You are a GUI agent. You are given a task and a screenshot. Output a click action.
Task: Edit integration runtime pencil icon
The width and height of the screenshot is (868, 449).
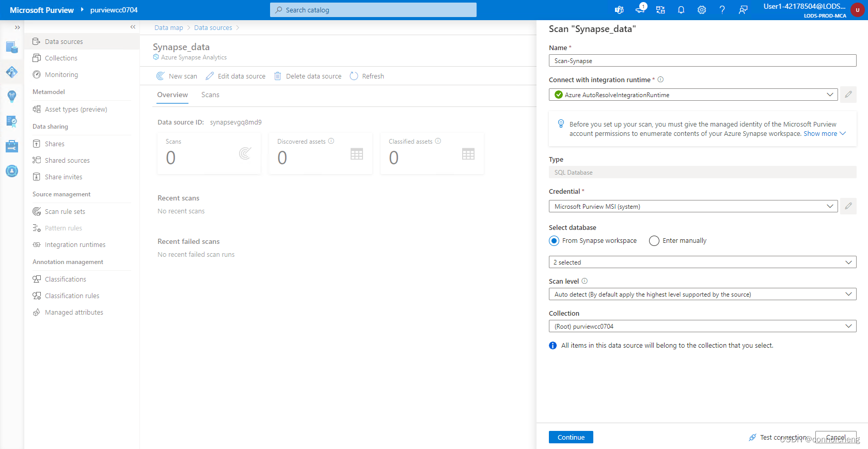(848, 95)
